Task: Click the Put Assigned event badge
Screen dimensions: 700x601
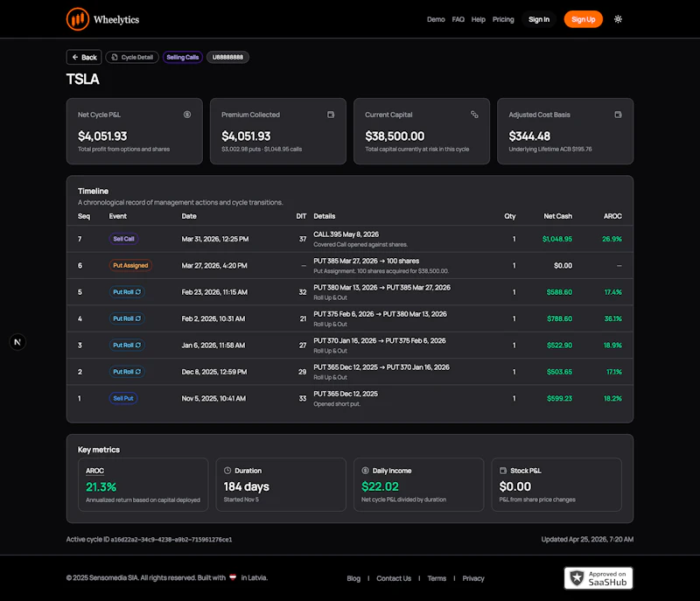Action: point(130,265)
